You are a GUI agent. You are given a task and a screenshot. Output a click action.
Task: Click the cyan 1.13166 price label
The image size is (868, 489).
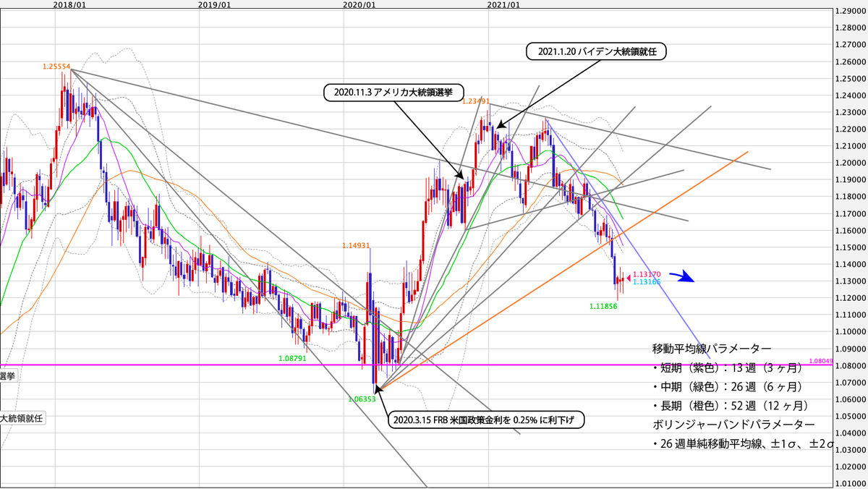pyautogui.click(x=647, y=281)
